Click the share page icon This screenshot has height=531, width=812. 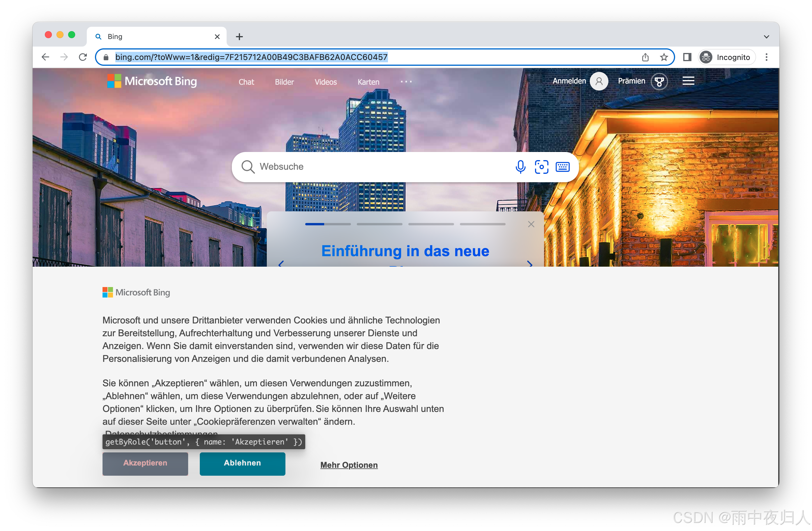(x=645, y=57)
